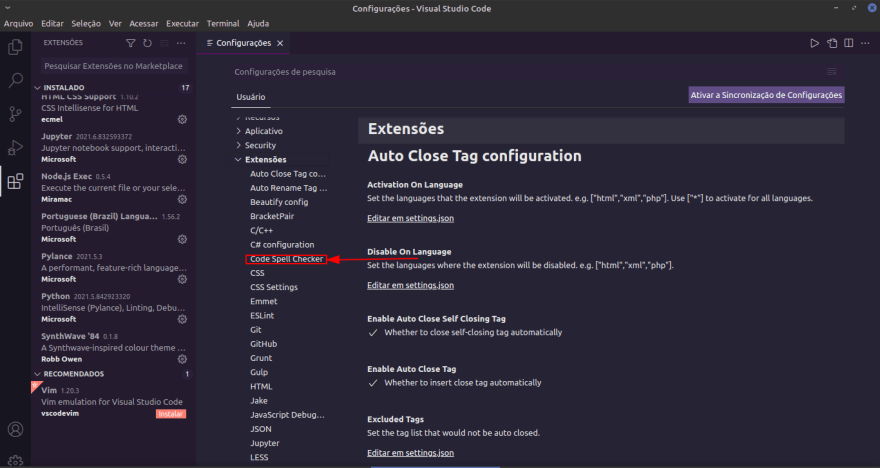Edit Disable On Language in settings.json
The height and width of the screenshot is (468, 880).
point(410,286)
